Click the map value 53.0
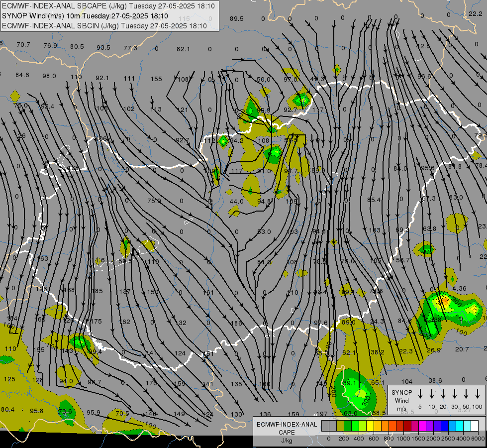The height and width of the screenshot is (448, 487). pos(264,232)
